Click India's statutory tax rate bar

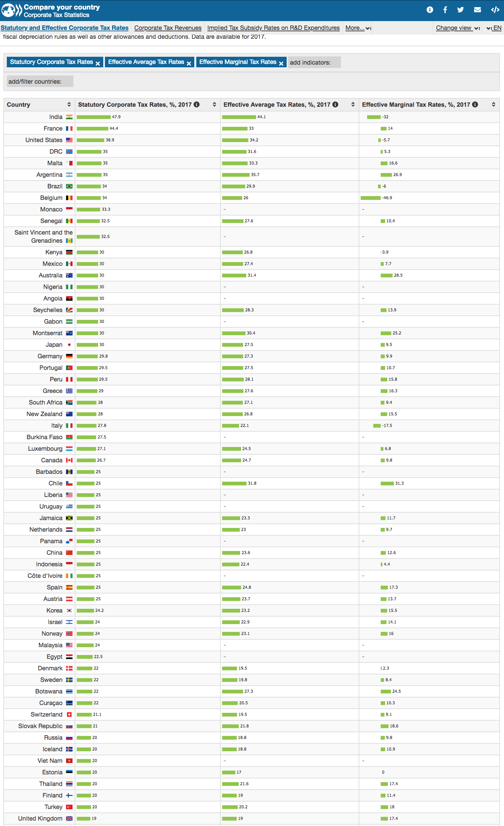coord(94,117)
